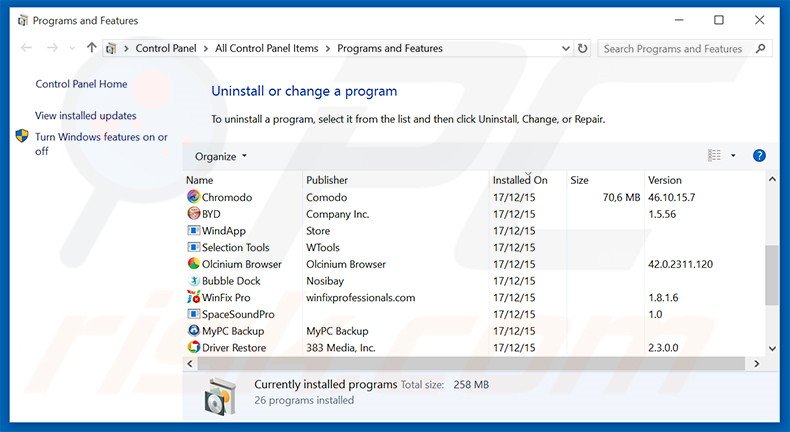Click the scroll left arrow of list
The width and height of the screenshot is (790, 432).
190,363
